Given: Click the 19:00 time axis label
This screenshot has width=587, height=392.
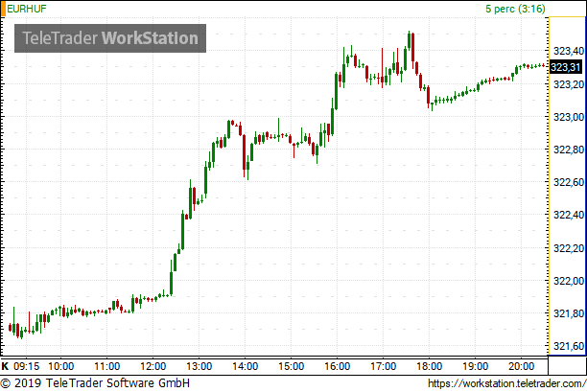Looking at the screenshot, I should (476, 366).
